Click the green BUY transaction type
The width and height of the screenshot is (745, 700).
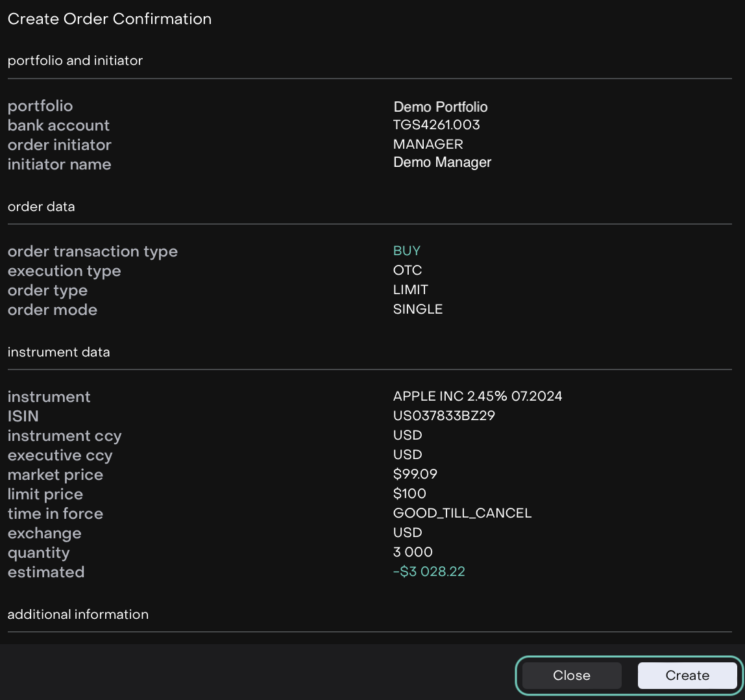click(x=407, y=251)
